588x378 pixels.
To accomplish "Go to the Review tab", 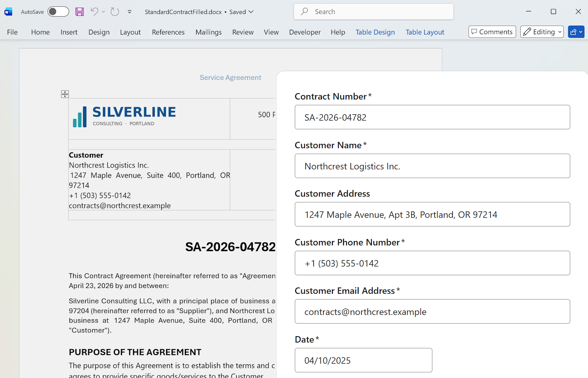I will coord(243,32).
